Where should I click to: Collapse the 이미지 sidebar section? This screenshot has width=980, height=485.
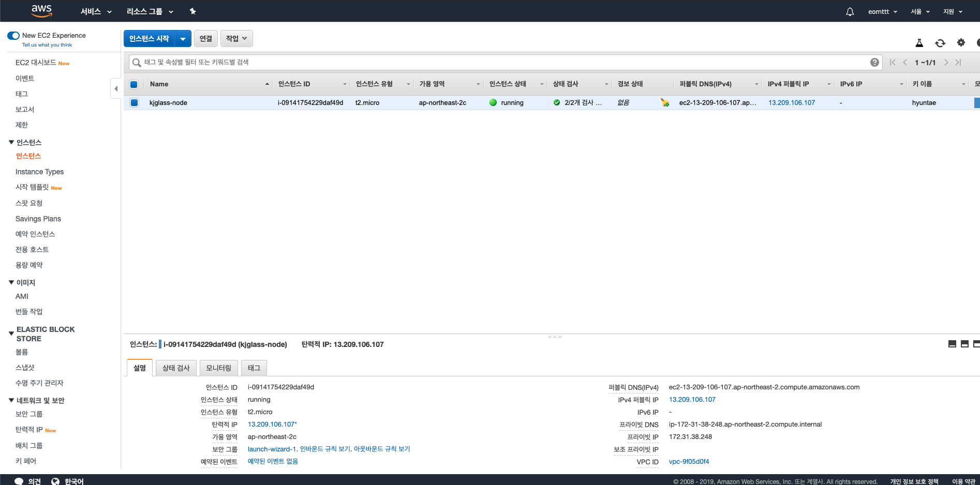(x=11, y=282)
